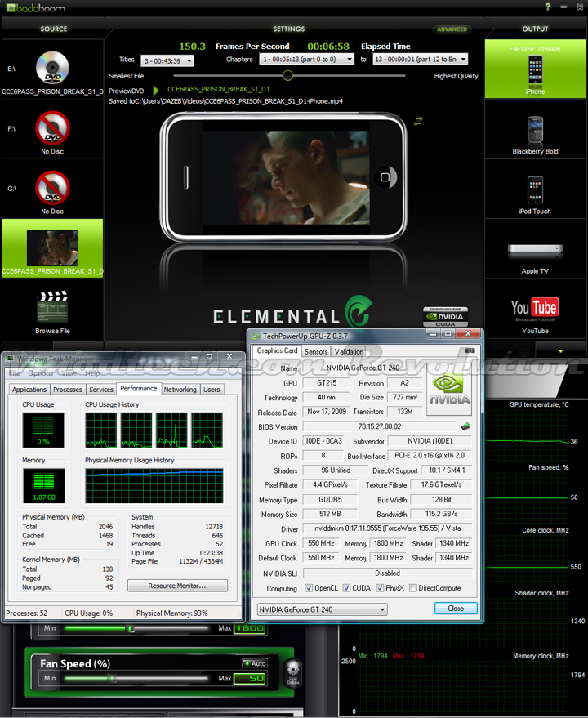Click the GPU-Z BIOS save chip icon
This screenshot has width=588, height=718.
point(465,426)
